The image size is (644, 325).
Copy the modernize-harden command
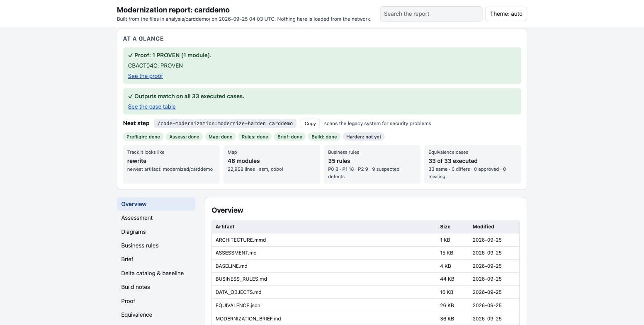pos(310,124)
